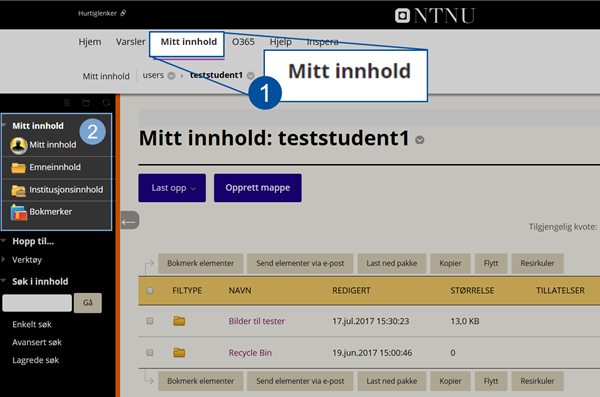600x397 pixels.
Task: Click the search field in Søk i innhold
Action: point(37,303)
